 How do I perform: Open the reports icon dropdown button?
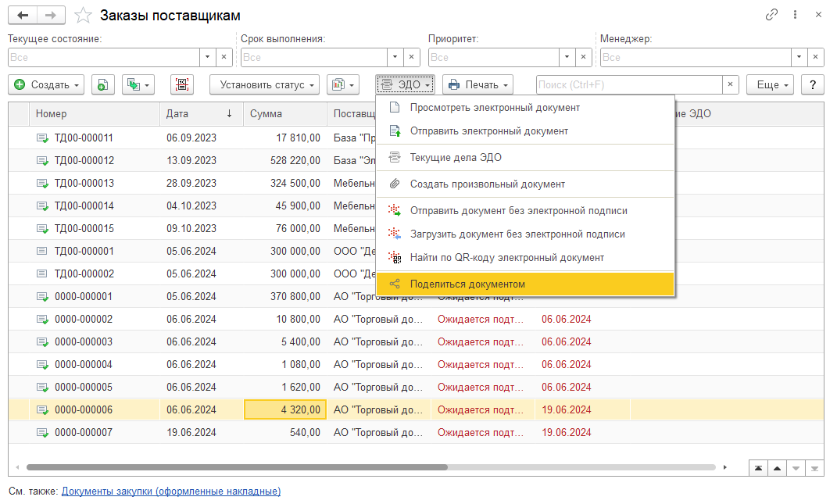click(x=342, y=85)
